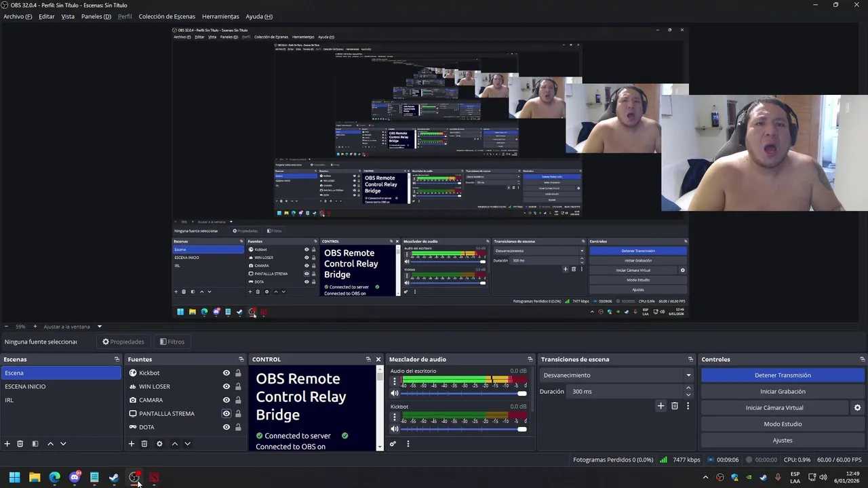The height and width of the screenshot is (488, 868).
Task: Undock the Fuentes panel
Action: click(x=241, y=359)
